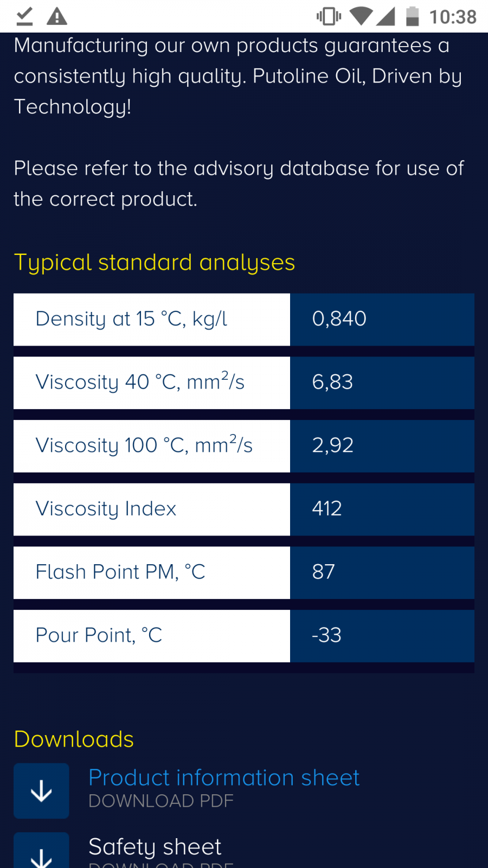488x868 pixels.
Task: Tap the clock showing 10:38
Action: [x=453, y=17]
